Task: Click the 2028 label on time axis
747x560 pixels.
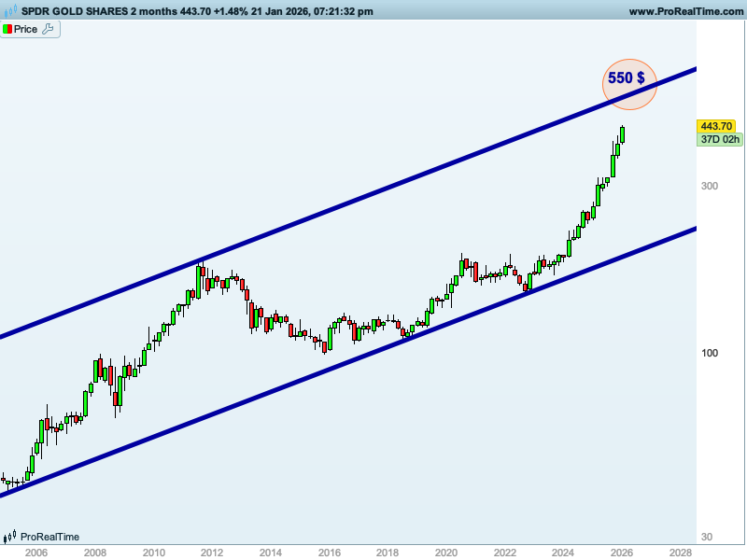Action: (680, 553)
